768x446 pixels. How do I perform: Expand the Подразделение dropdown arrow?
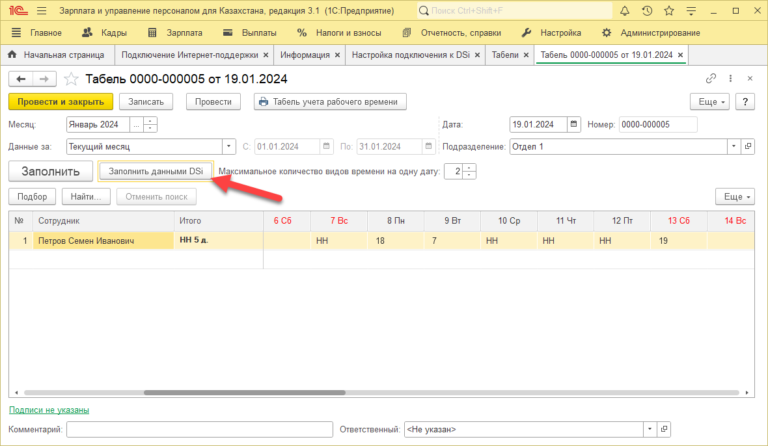pos(731,147)
